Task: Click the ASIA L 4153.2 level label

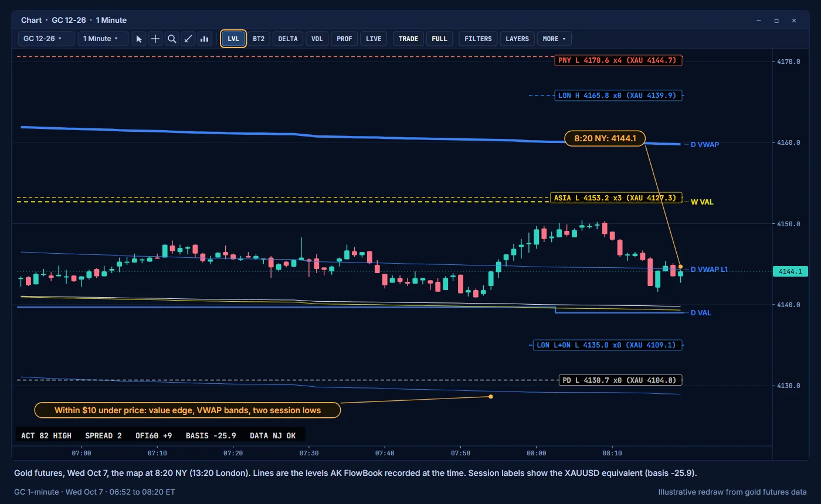Action: [x=616, y=198]
